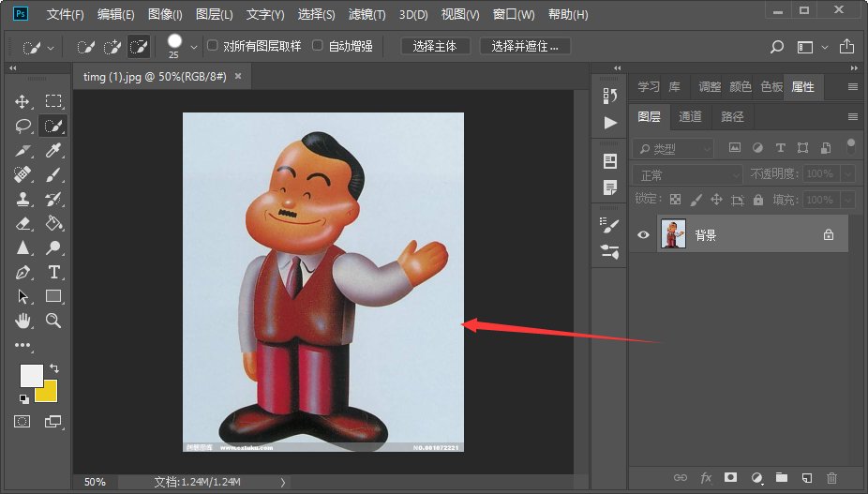Select the Spot Healing Brush tool
This screenshot has width=868, height=494.
tap(22, 174)
